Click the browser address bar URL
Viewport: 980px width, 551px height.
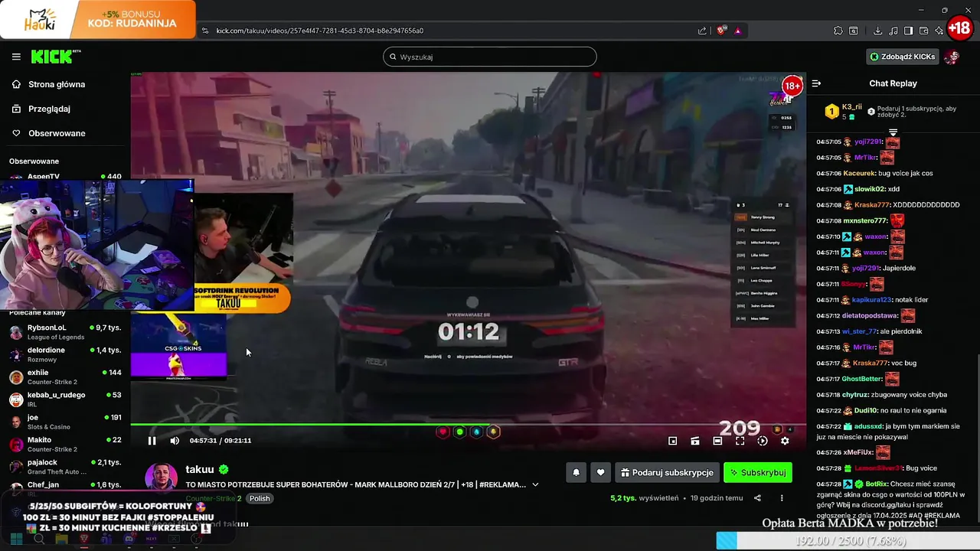320,31
